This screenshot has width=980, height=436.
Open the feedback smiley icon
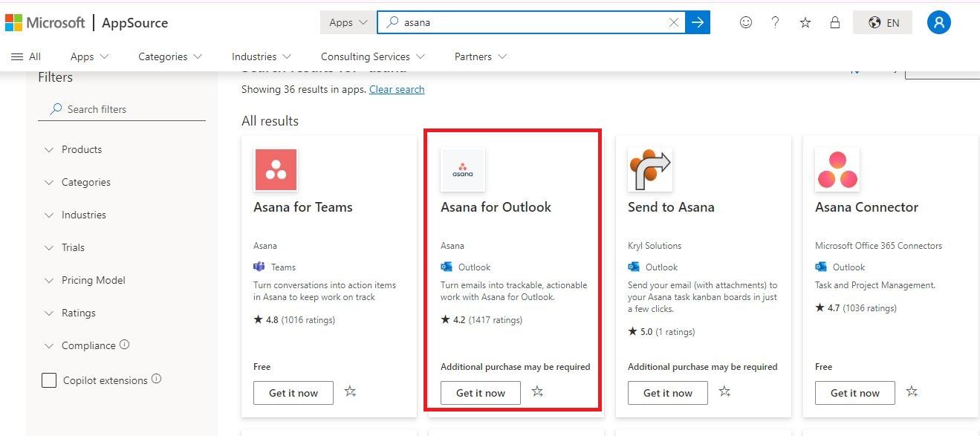tap(745, 22)
